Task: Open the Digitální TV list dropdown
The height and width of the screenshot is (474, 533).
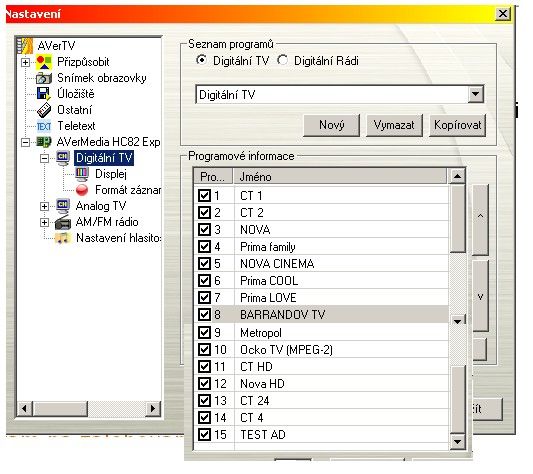Action: click(x=476, y=94)
